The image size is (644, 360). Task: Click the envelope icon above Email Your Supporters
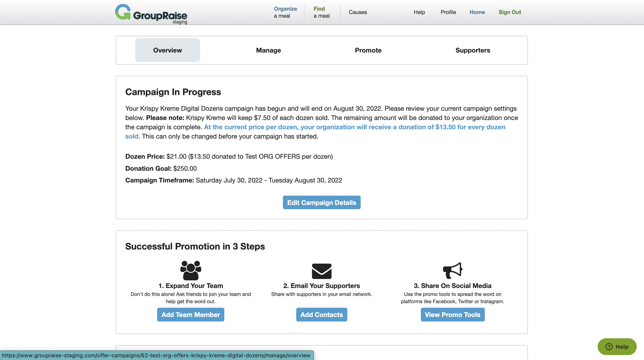tap(322, 271)
